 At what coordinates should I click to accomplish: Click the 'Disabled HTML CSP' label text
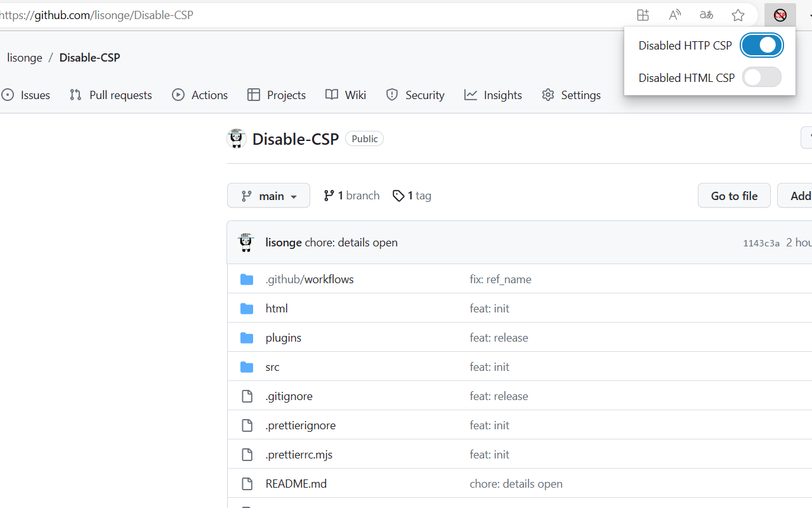686,77
